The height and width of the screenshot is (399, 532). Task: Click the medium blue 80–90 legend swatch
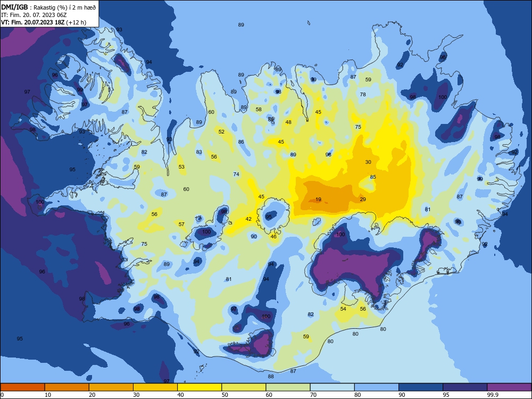[x=377, y=387]
